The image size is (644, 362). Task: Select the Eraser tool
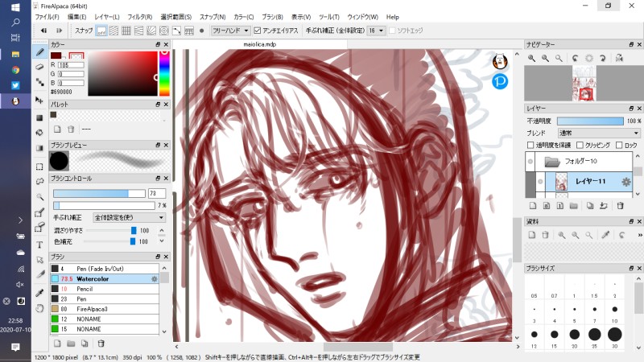click(39, 67)
